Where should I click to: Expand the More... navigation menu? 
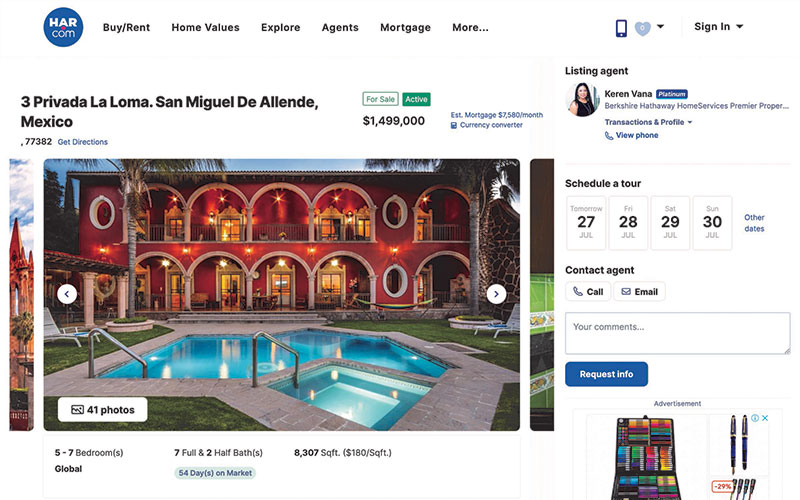(470, 28)
